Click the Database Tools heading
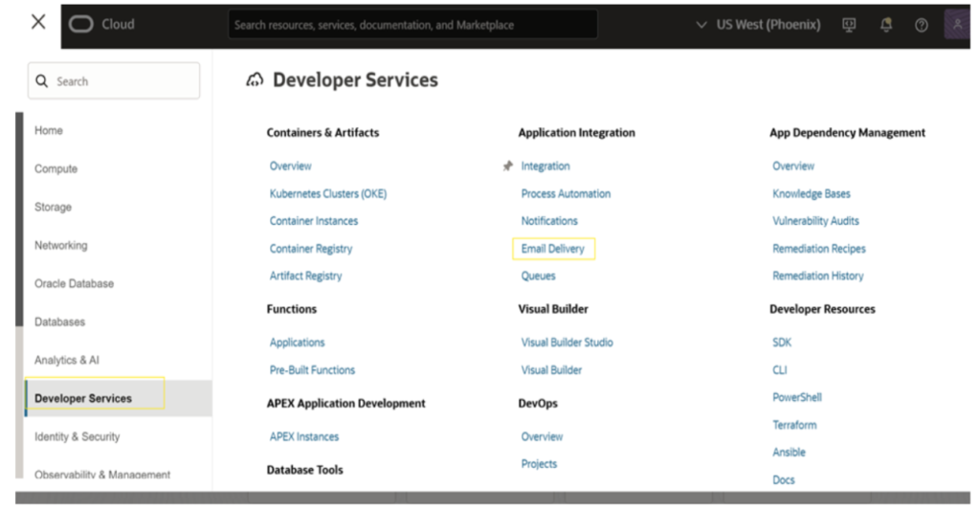The image size is (980, 509). [304, 471]
